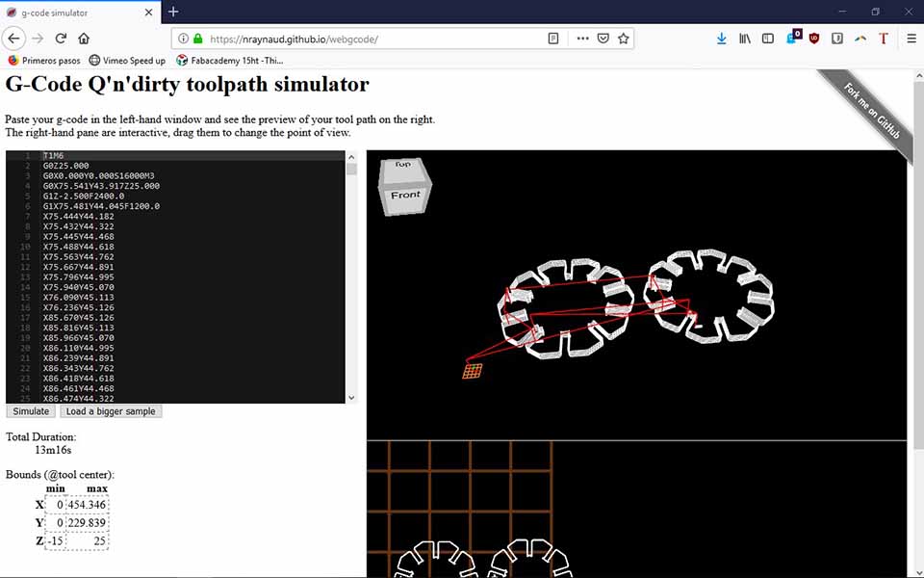
Task: Open the downloads panel
Action: click(x=721, y=39)
